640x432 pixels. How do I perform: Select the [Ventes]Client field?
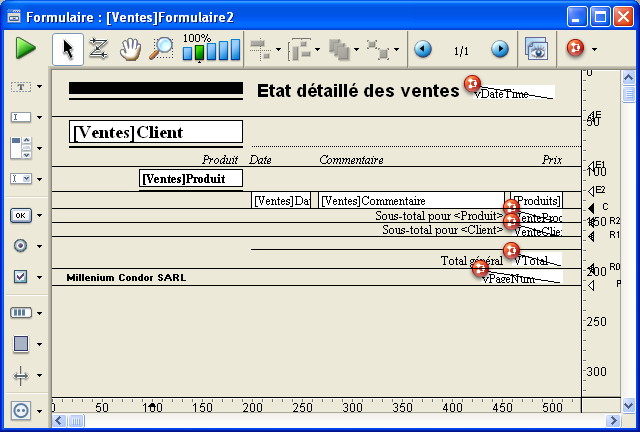(156, 132)
